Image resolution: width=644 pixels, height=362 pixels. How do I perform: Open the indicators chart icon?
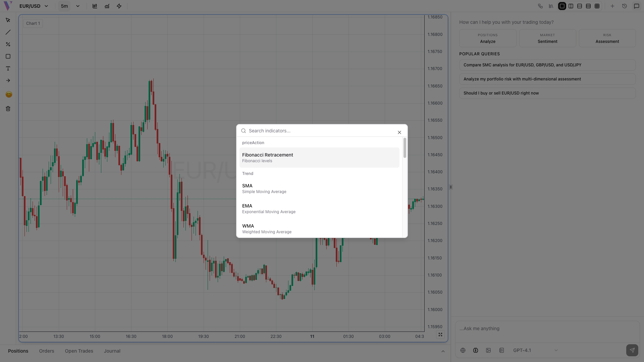tap(107, 6)
